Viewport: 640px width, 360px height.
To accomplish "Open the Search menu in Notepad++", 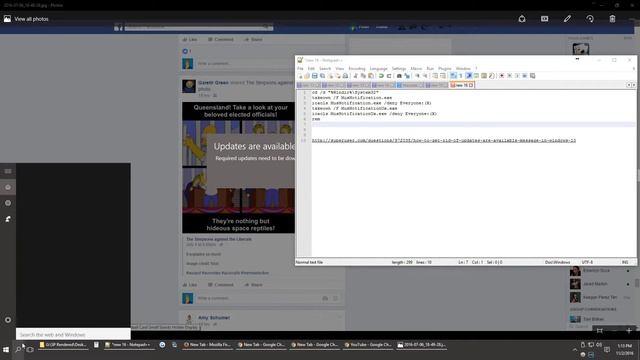I will 325,69.
